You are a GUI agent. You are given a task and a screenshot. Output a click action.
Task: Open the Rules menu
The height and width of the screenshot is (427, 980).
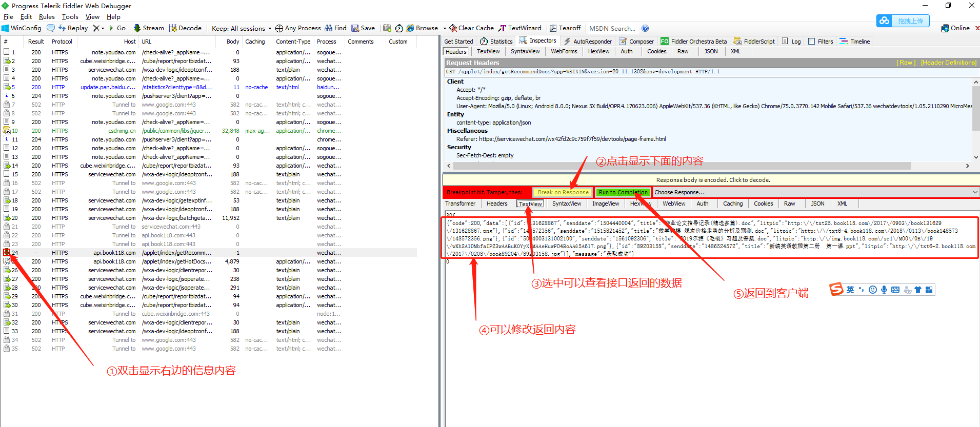tap(47, 17)
